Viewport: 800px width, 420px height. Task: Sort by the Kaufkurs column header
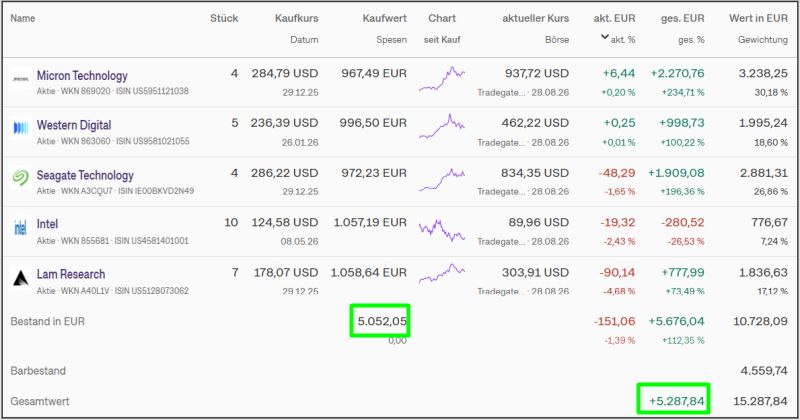click(296, 18)
